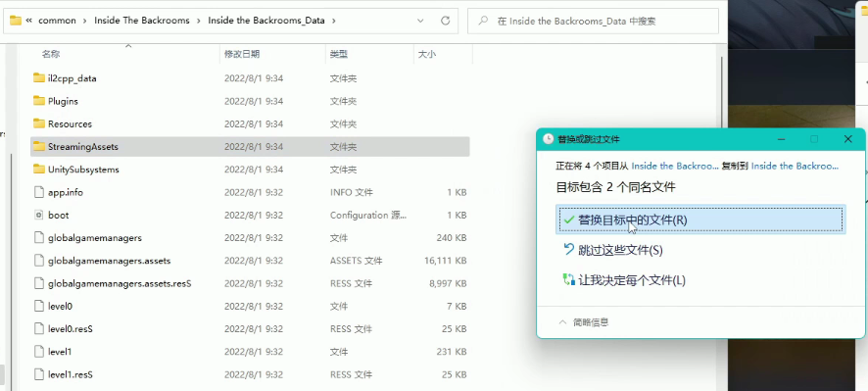Image resolution: width=868 pixels, height=391 pixels.
Task: Select the app.info file icon
Action: pyautogui.click(x=39, y=192)
